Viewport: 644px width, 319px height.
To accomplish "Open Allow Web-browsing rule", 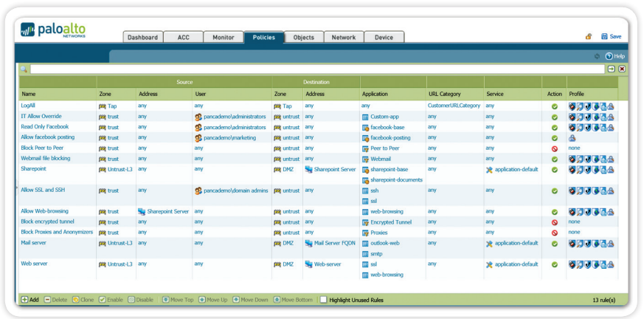I will tap(45, 211).
